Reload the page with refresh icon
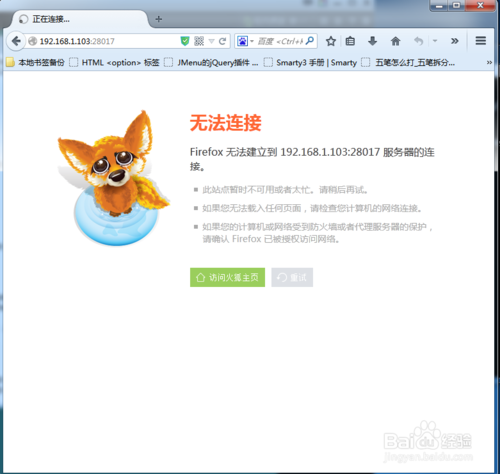This screenshot has width=500, height=474. [x=222, y=41]
